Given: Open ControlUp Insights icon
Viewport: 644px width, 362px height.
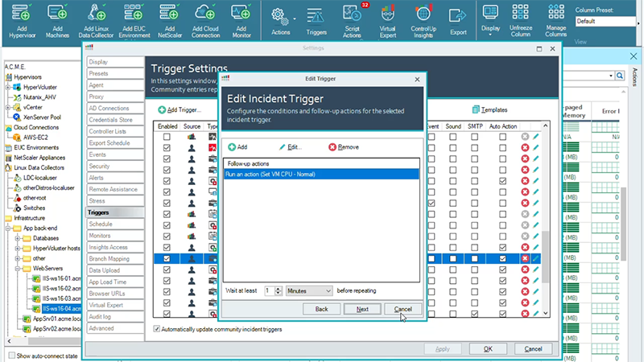Looking at the screenshot, I should click(423, 21).
